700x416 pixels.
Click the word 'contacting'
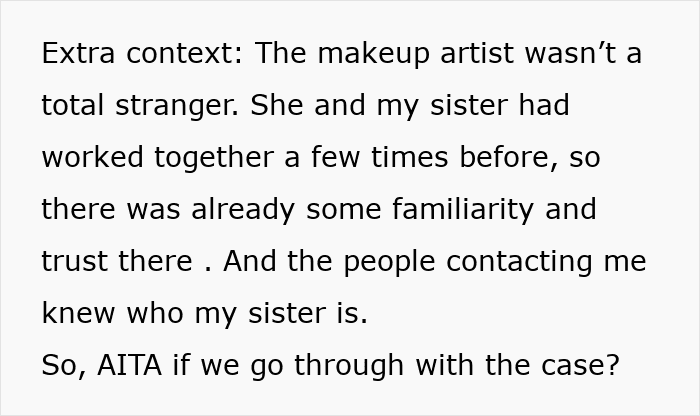point(520,262)
